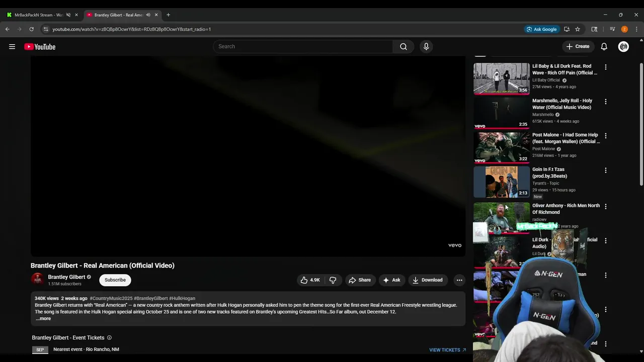The width and height of the screenshot is (644, 362).
Task: Reload the YouTube page
Action: tap(31, 29)
